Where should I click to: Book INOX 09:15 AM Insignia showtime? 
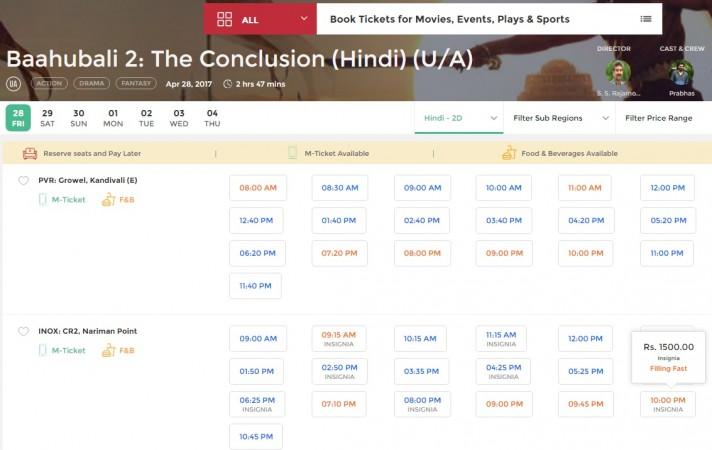coord(339,339)
